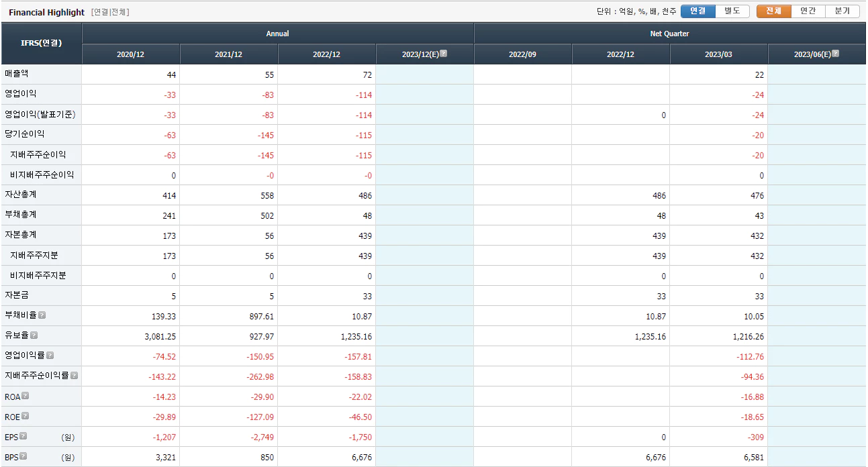Select the 자본총계 row label
The image size is (868, 467).
[21, 235]
